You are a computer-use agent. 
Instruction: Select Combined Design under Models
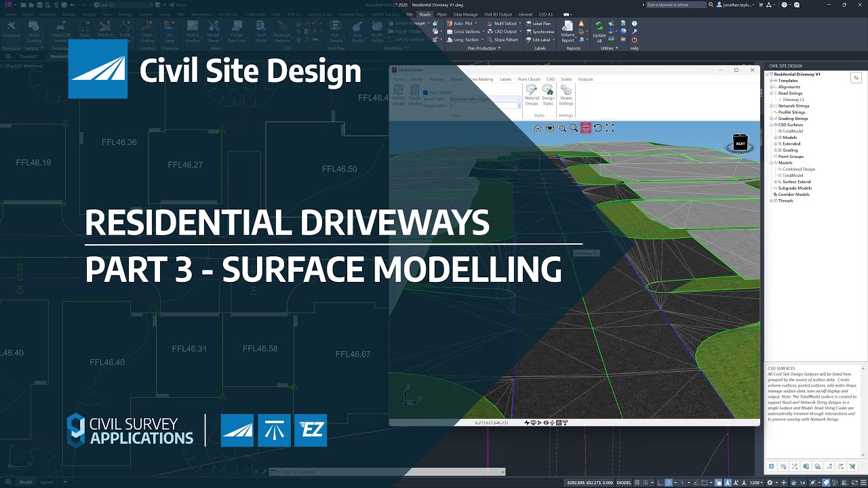(799, 169)
